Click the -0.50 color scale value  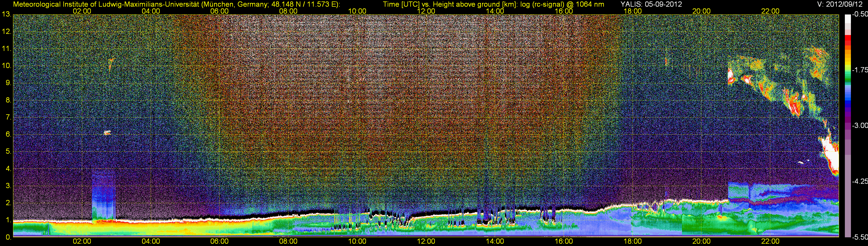click(x=860, y=14)
